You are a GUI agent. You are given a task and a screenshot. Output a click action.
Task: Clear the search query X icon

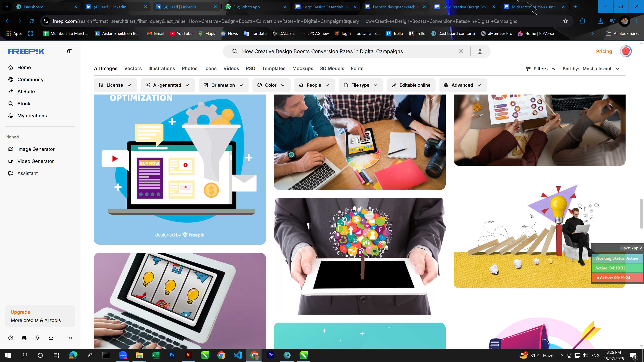[461, 51]
